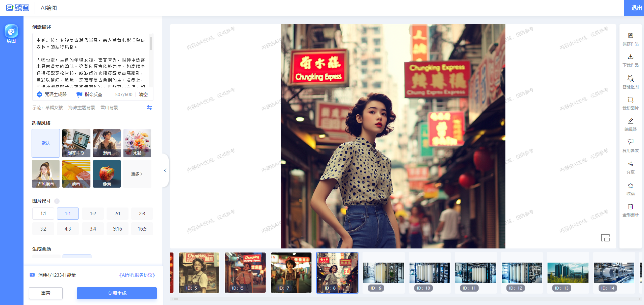Viewport: 644px width, 305px height.
Task: Favorite the image with 收藏 star
Action: click(630, 185)
